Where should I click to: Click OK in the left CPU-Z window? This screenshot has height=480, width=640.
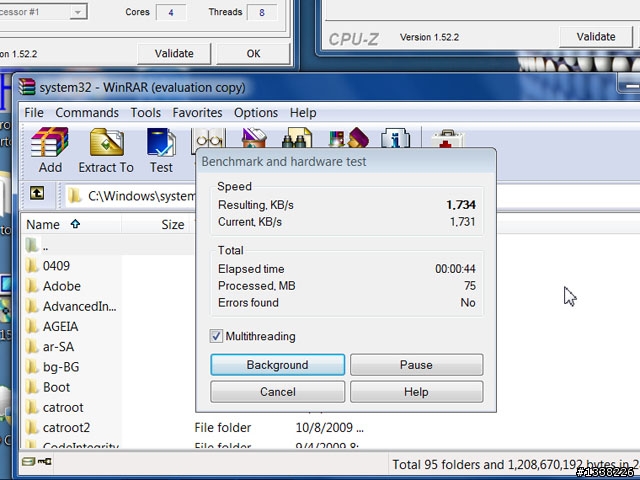[x=253, y=53]
